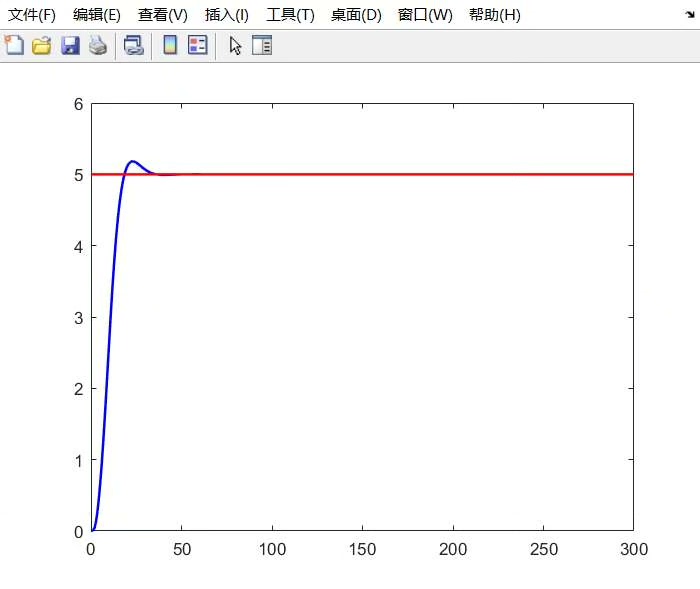Click the x-axis label 150
This screenshot has width=700, height=589.
click(x=362, y=549)
